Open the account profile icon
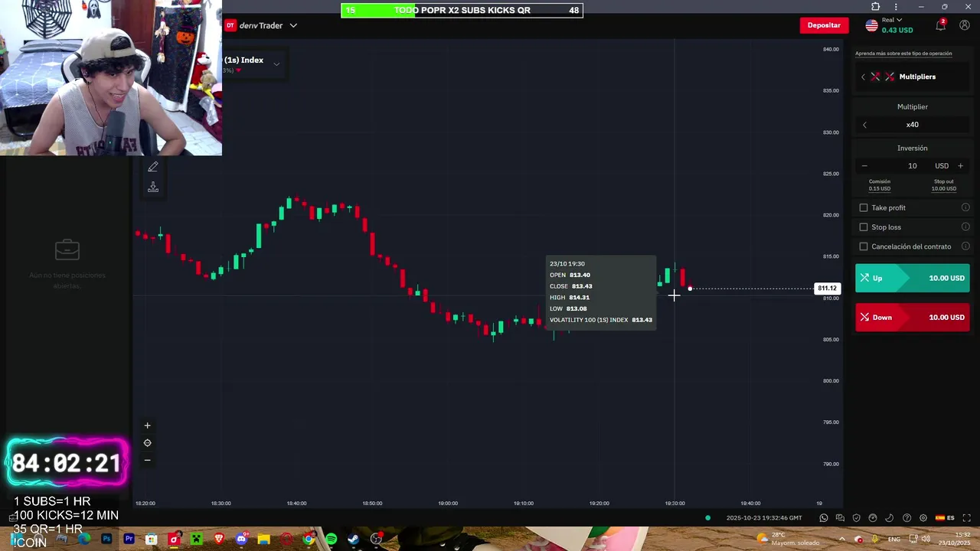Image resolution: width=980 pixels, height=551 pixels. pyautogui.click(x=965, y=25)
